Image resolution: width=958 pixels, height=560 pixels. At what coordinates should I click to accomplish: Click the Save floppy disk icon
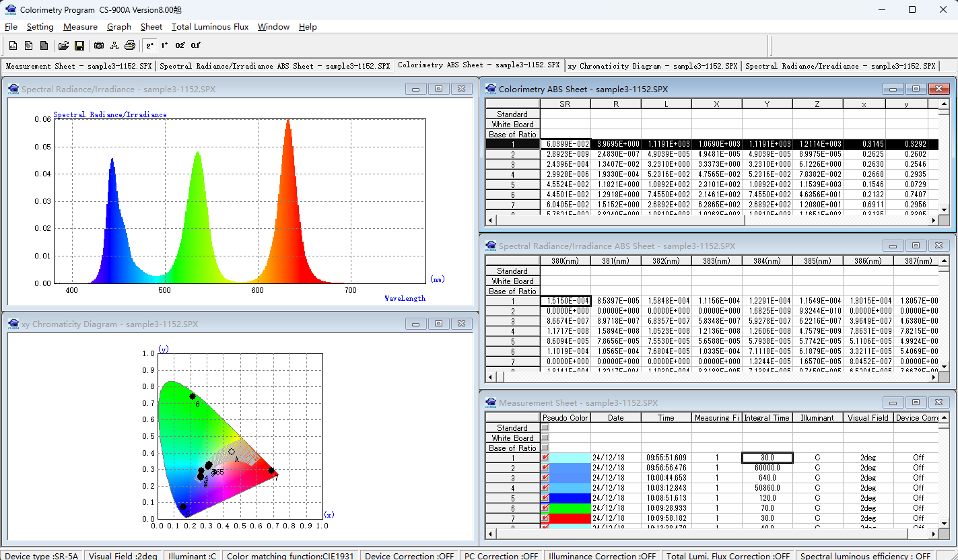pyautogui.click(x=79, y=46)
